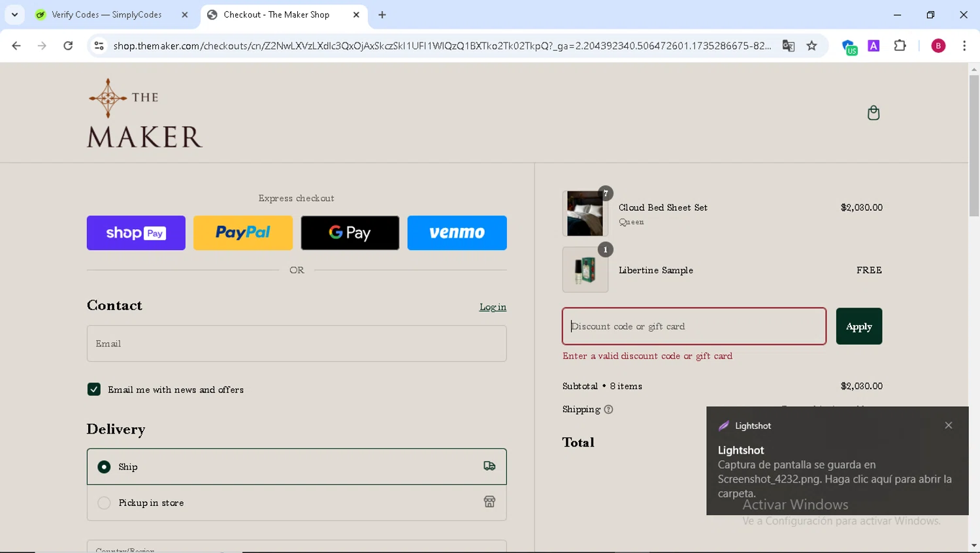Click the Discount code or gift card field

click(x=694, y=326)
